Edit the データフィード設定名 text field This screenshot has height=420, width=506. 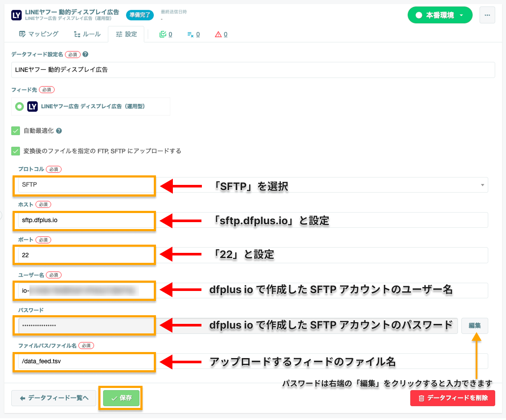pos(253,70)
